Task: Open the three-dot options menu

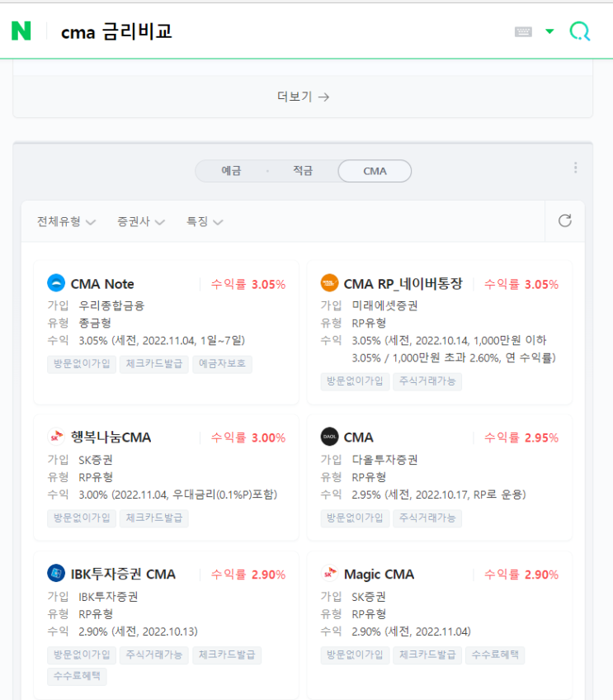Action: (575, 167)
